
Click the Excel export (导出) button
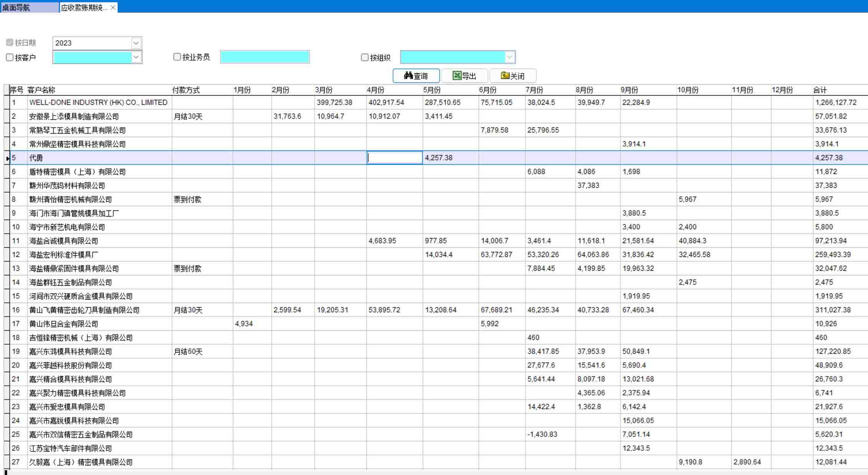click(464, 76)
